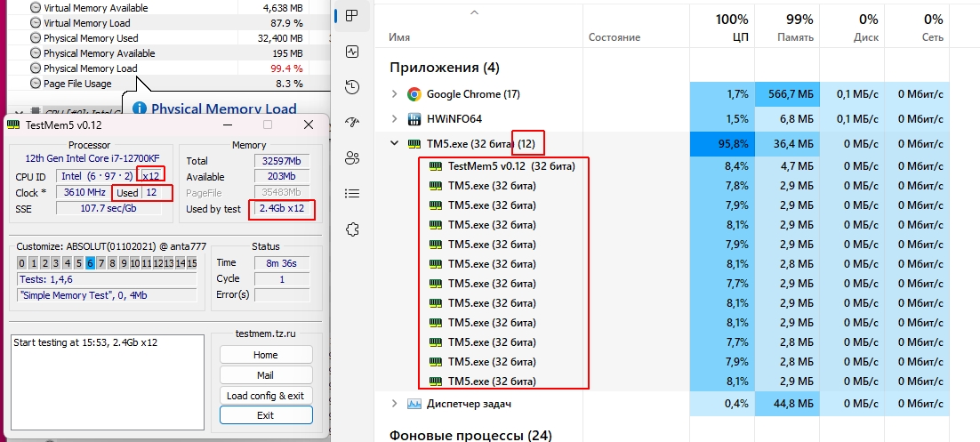Expand the Диспетчер задач process group
Viewport: 980px width, 442px height.
[x=394, y=404]
